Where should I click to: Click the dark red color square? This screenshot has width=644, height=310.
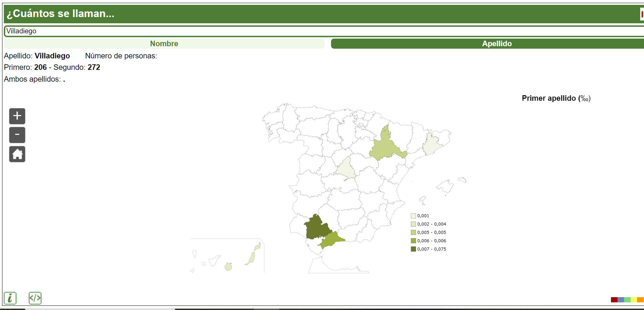tap(614, 300)
